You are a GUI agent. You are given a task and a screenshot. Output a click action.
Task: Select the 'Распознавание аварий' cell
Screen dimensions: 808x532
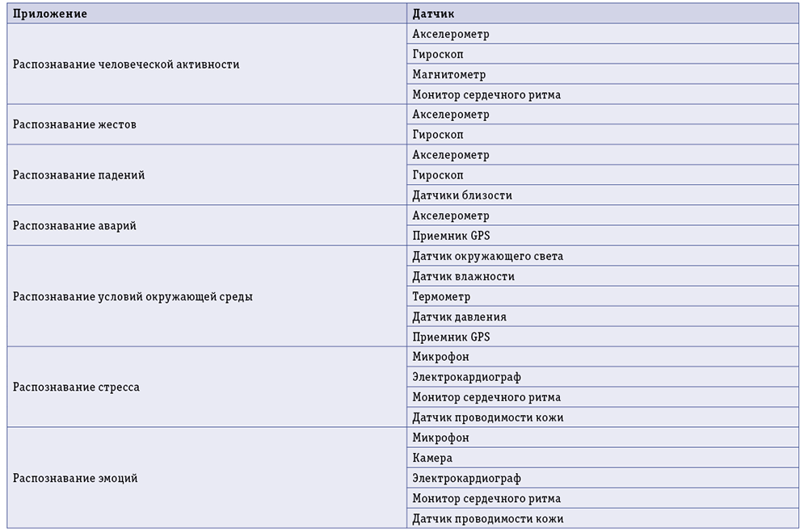click(207, 225)
